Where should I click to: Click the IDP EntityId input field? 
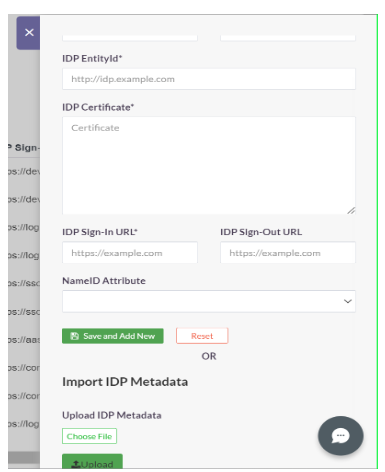(209, 79)
